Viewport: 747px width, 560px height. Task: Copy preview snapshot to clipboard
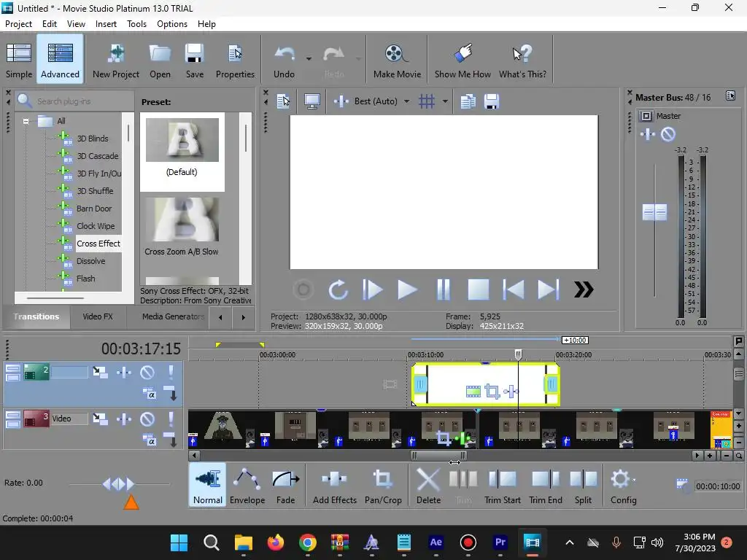(x=468, y=101)
